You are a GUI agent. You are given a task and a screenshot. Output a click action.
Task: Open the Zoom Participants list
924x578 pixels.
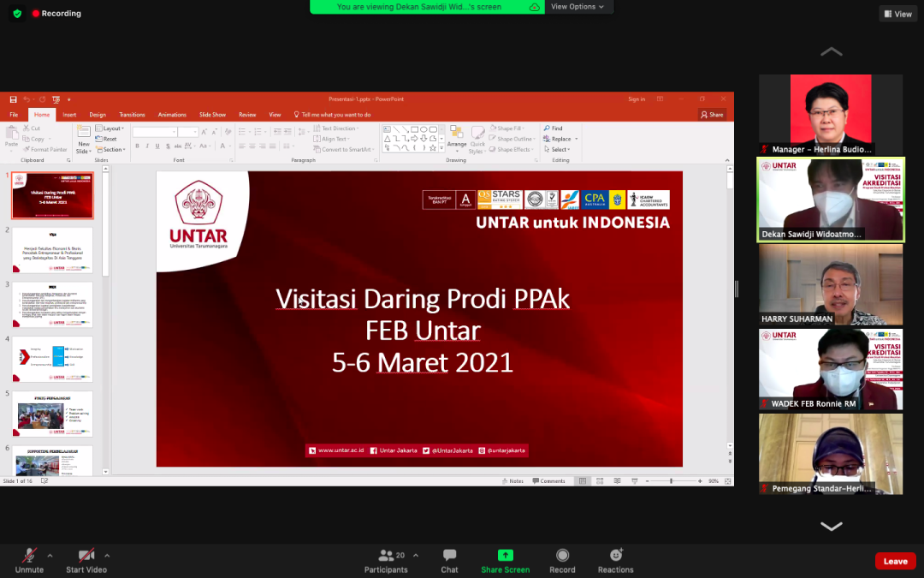pyautogui.click(x=386, y=561)
